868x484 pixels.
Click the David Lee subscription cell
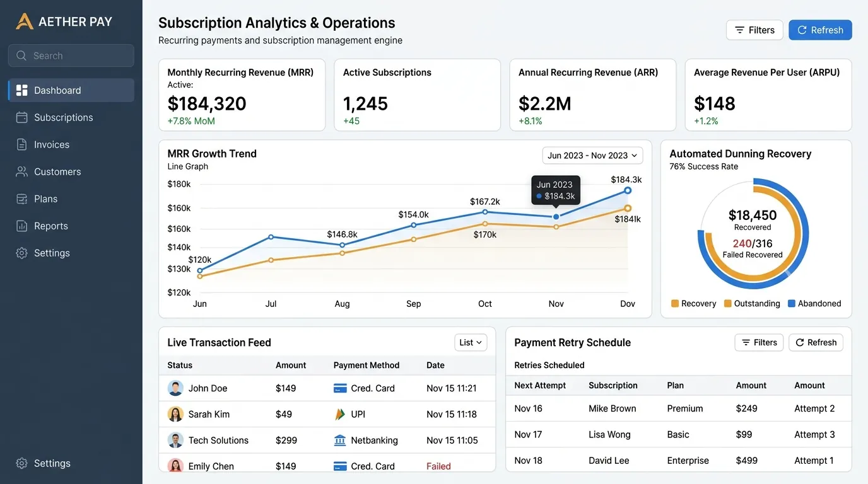(x=609, y=461)
